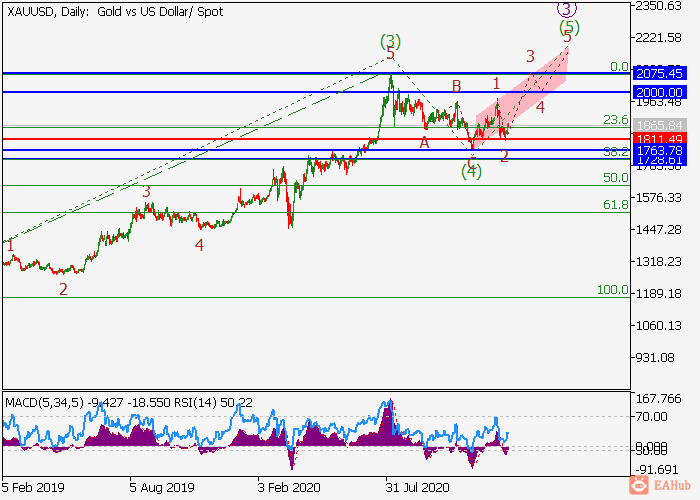Viewport: 700px width, 500px height.
Task: Click the XAUUSD, Daily chart title text
Action: click(115, 12)
